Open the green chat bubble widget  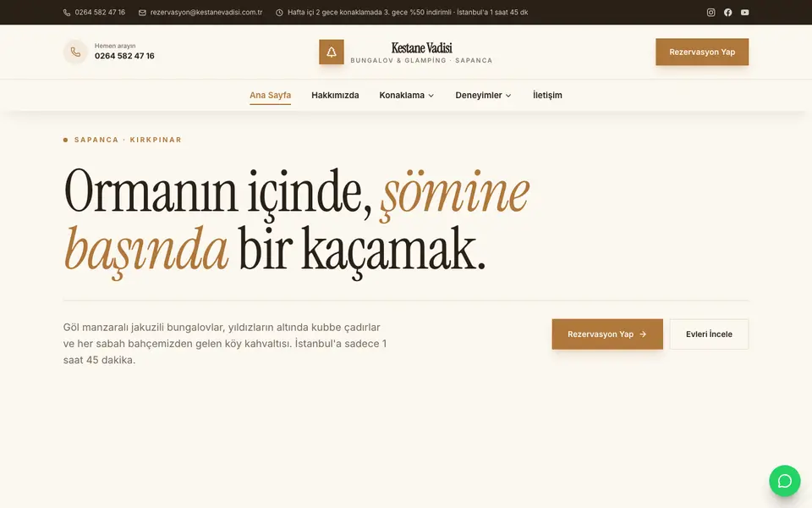(785, 481)
